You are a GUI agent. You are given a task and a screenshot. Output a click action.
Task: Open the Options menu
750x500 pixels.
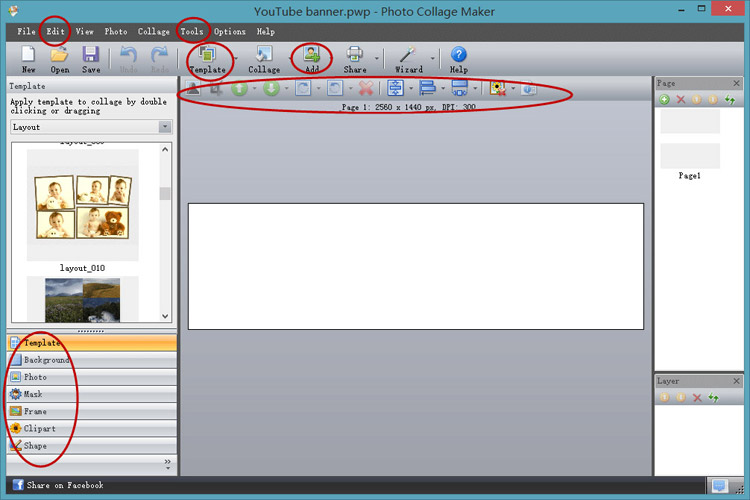point(230,32)
